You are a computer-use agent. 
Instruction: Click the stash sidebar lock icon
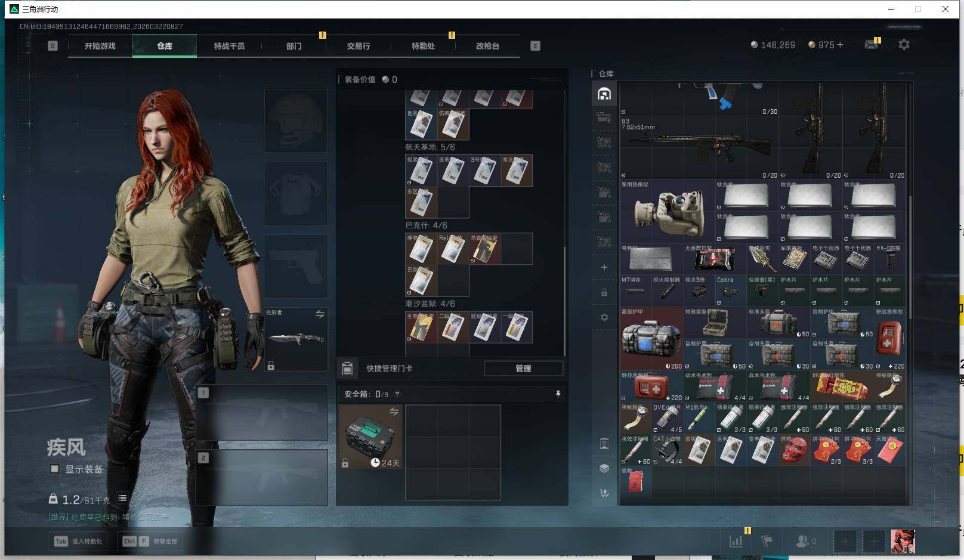[604, 292]
